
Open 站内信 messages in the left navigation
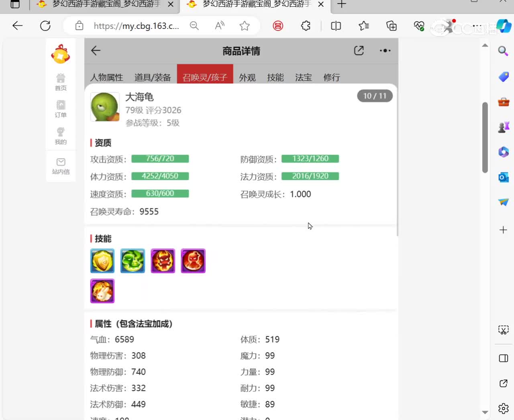tap(61, 166)
